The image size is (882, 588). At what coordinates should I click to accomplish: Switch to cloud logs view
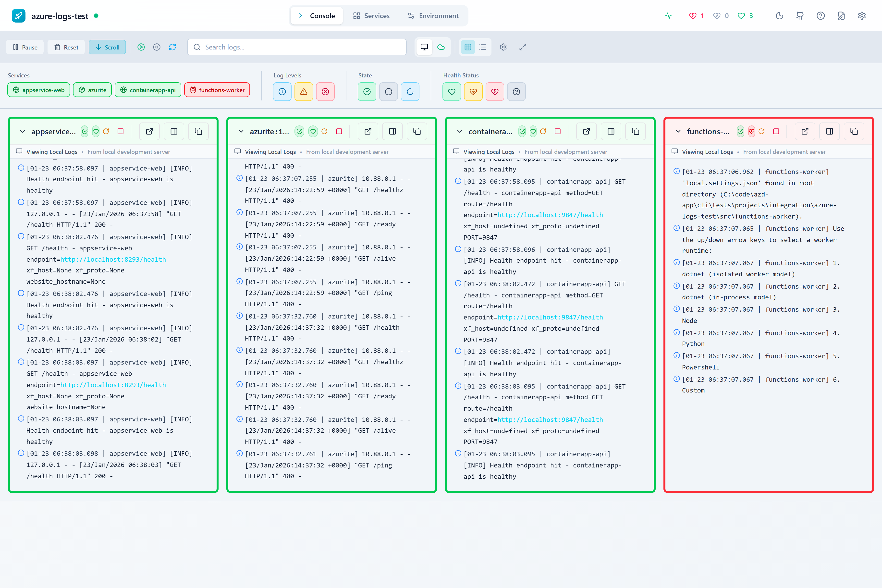click(x=441, y=47)
